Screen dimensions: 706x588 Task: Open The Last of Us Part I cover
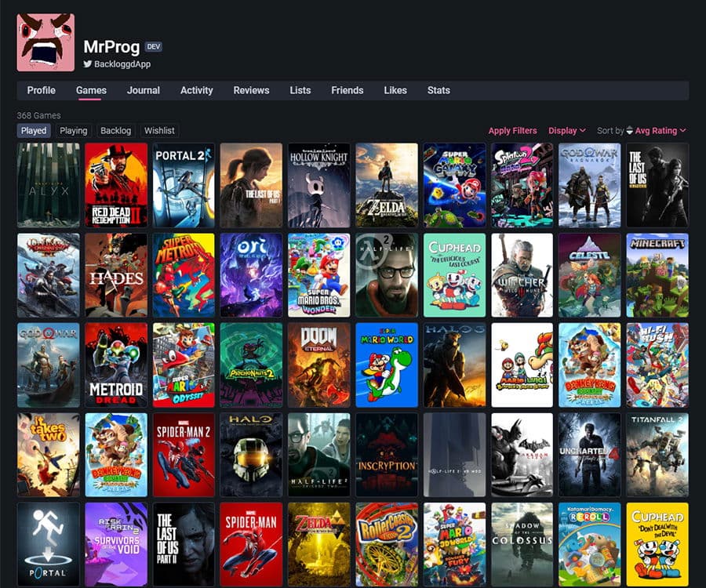click(251, 185)
